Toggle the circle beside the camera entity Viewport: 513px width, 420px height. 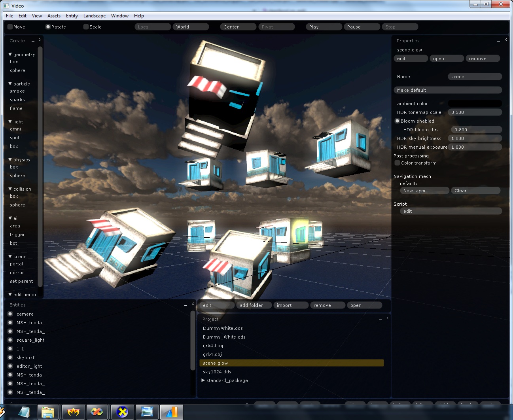[x=10, y=314]
